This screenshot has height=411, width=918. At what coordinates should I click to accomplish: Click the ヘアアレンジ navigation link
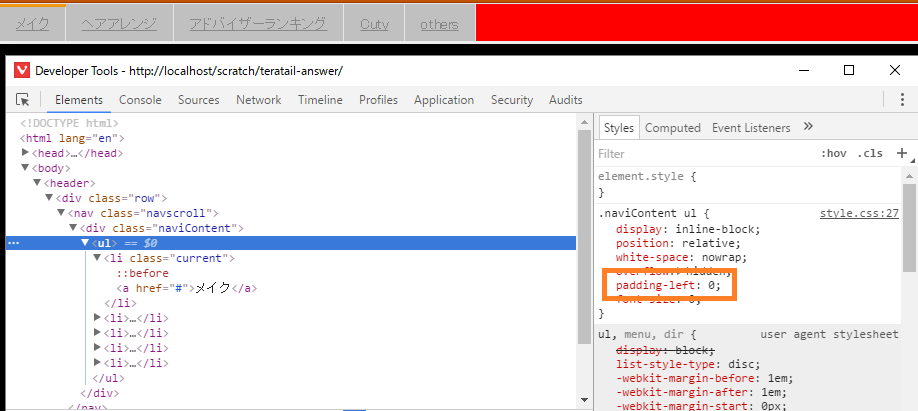[x=118, y=24]
